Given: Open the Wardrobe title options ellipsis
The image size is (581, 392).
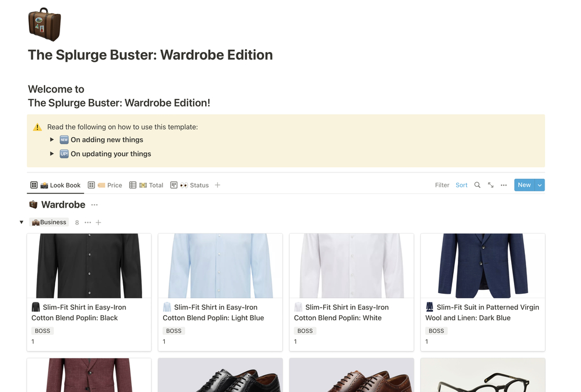Looking at the screenshot, I should pyautogui.click(x=95, y=205).
